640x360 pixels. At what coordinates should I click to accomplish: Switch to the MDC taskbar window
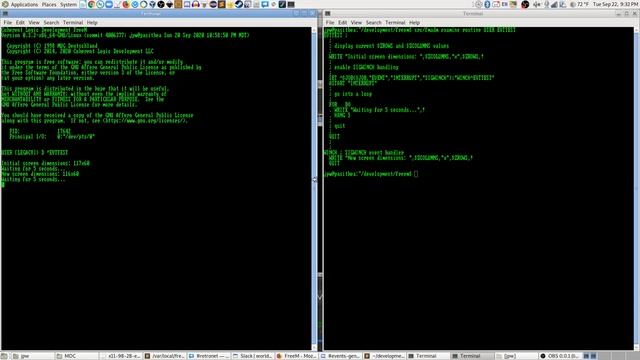click(x=76, y=356)
